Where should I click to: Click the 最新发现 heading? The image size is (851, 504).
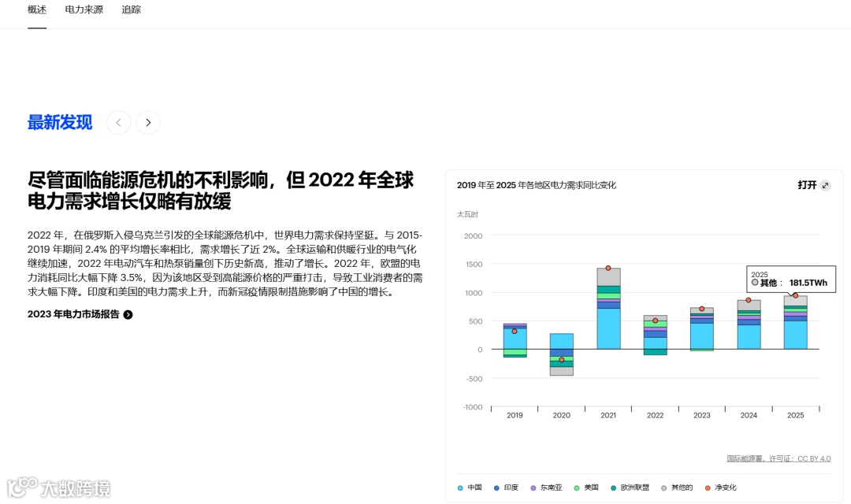coord(60,122)
